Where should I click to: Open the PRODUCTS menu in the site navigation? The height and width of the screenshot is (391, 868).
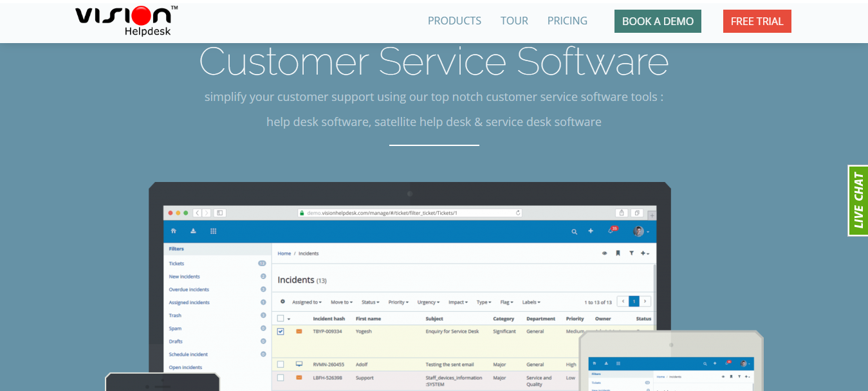[x=454, y=21]
